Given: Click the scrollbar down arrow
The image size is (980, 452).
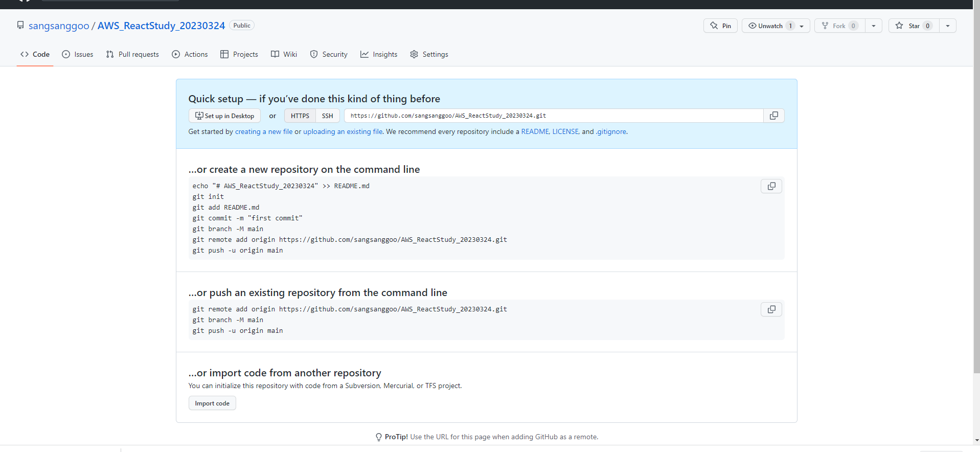Looking at the screenshot, I should pos(976,440).
